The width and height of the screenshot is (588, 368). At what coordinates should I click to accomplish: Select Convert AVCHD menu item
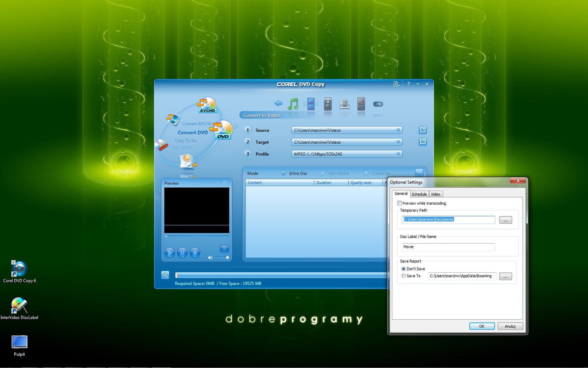197,124
